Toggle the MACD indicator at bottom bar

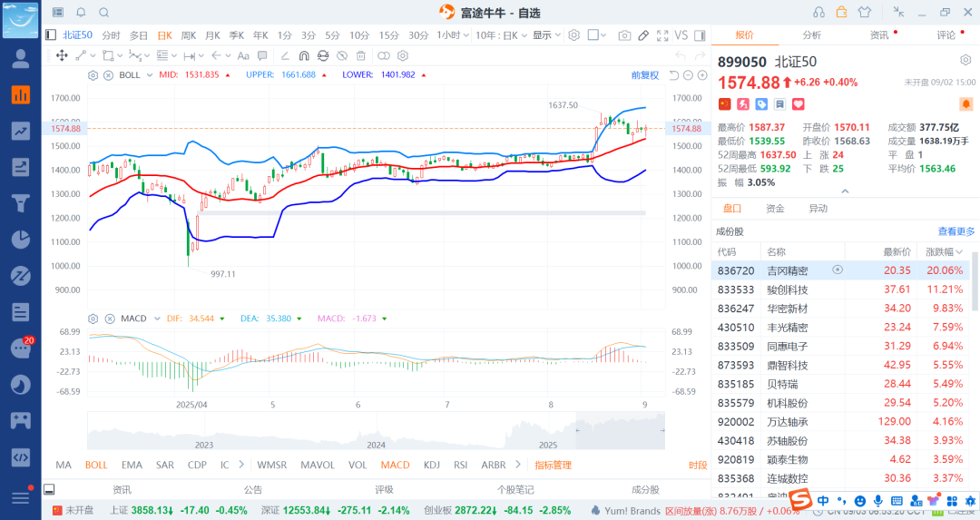pyautogui.click(x=395, y=465)
